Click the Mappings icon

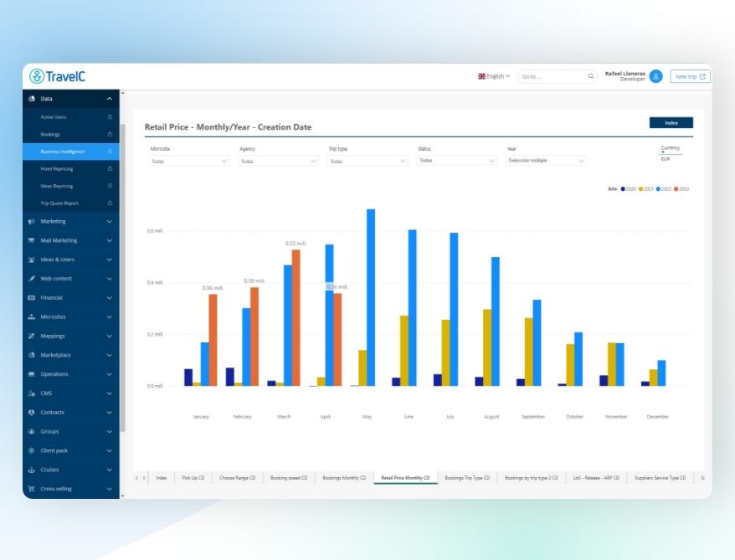click(x=32, y=336)
